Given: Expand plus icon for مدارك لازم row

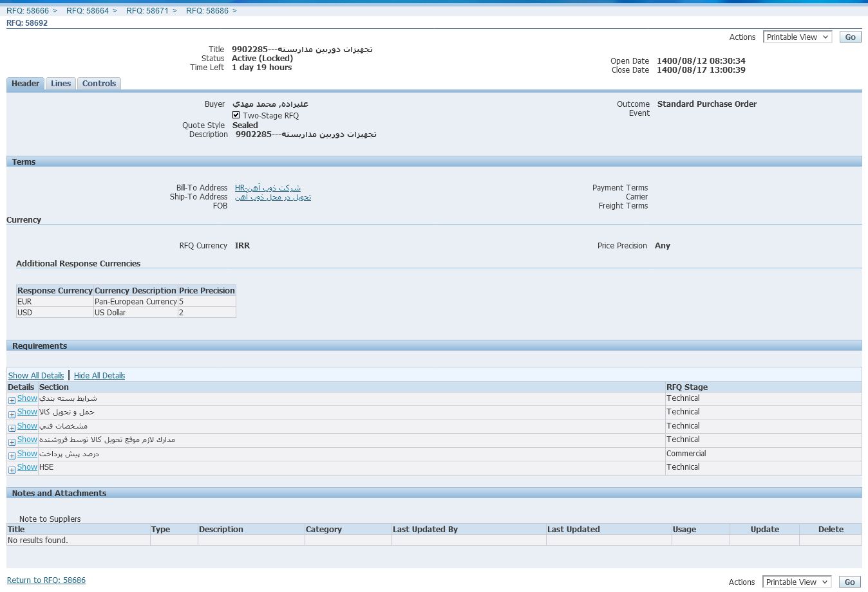Looking at the screenshot, I should [x=12, y=442].
